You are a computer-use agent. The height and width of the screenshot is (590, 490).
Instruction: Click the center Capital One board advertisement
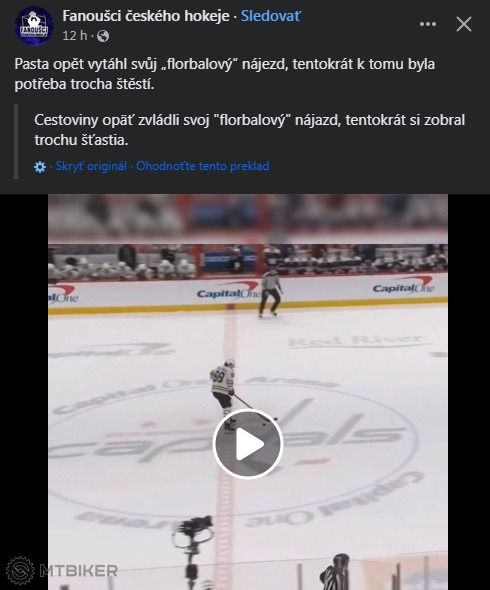(228, 293)
